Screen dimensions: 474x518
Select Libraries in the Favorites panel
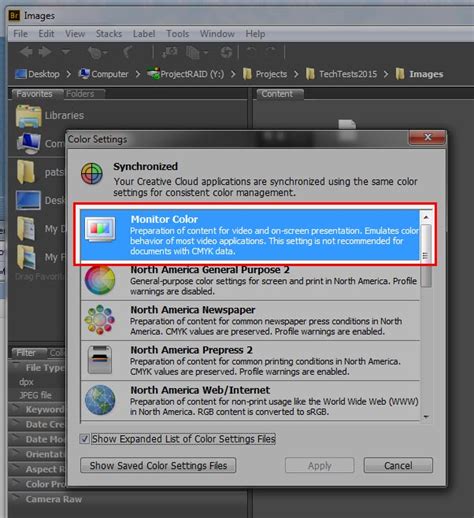point(50,115)
